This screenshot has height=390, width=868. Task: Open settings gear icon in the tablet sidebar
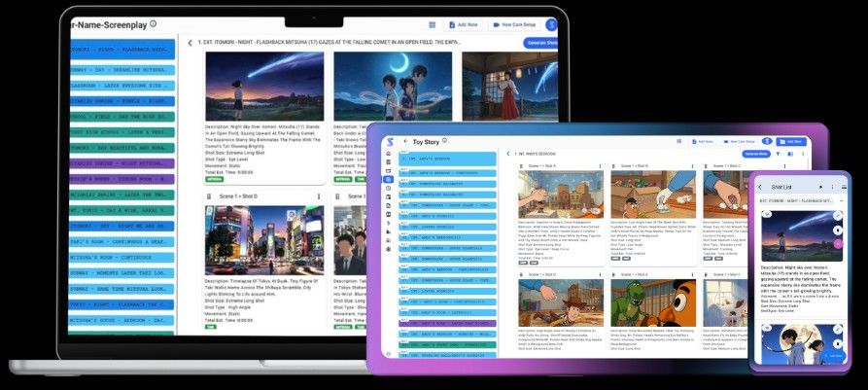pos(388,249)
